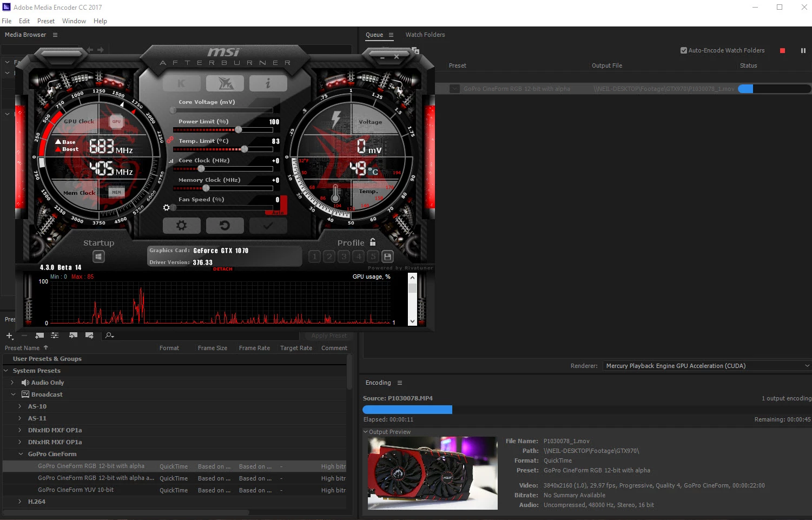Open the Window menu

tap(74, 21)
